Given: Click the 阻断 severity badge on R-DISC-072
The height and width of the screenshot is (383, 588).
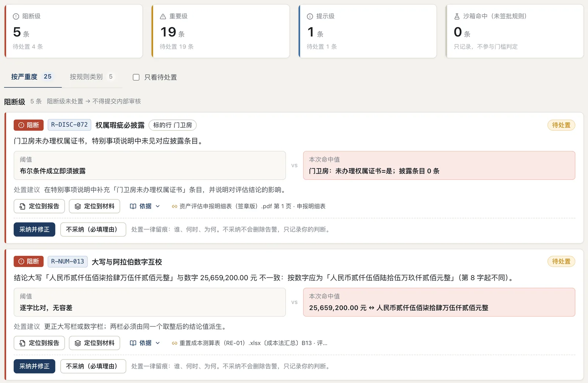Looking at the screenshot, I should [x=29, y=125].
